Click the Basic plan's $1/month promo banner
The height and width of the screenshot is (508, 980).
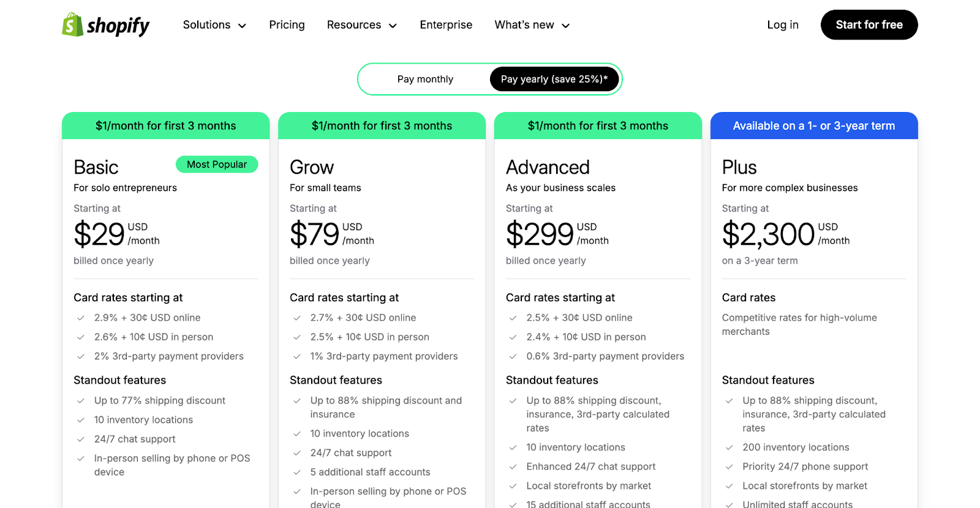[165, 125]
